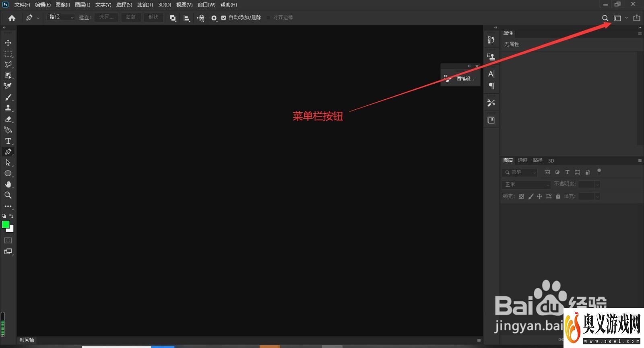Image resolution: width=644 pixels, height=348 pixels.
Task: Open the 填充 fill dropdown arrow
Action: coord(597,196)
